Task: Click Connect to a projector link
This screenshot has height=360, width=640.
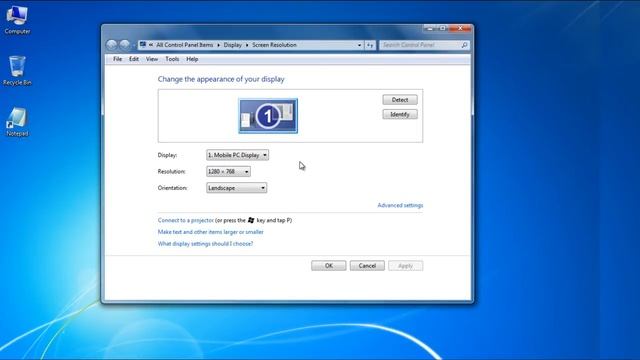Action: [x=186, y=220]
